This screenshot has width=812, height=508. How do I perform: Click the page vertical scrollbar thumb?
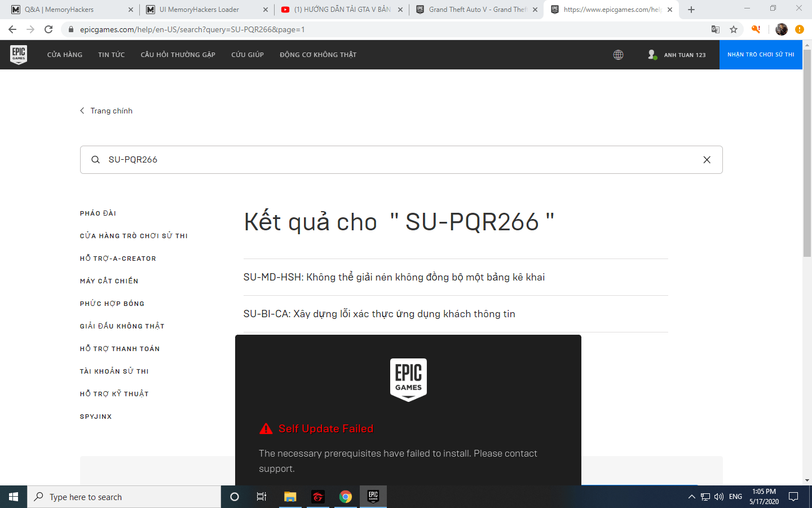click(807, 152)
